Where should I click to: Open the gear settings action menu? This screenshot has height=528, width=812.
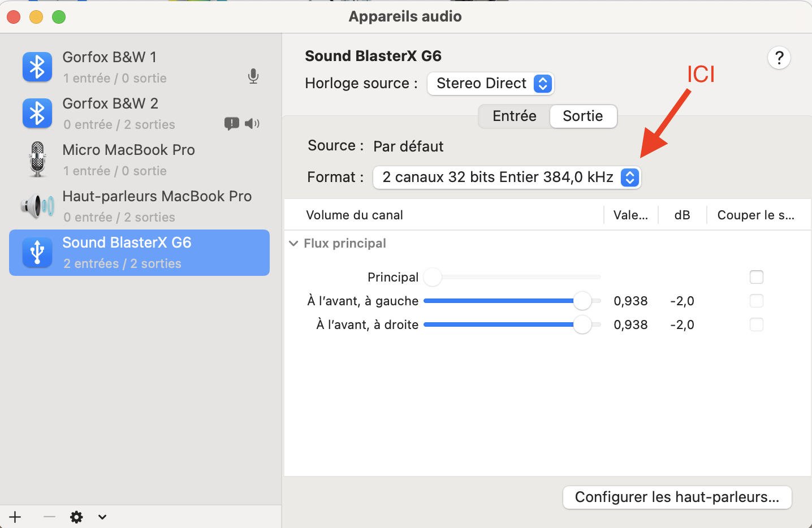pos(77,517)
